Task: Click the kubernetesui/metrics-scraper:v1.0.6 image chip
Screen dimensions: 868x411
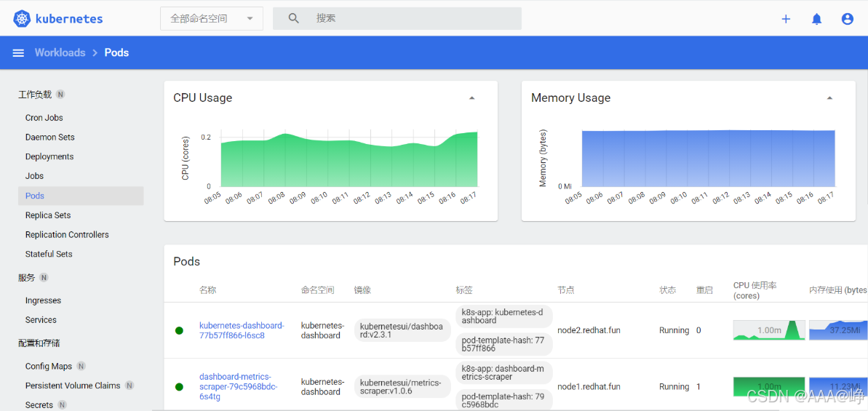Action: click(x=402, y=387)
